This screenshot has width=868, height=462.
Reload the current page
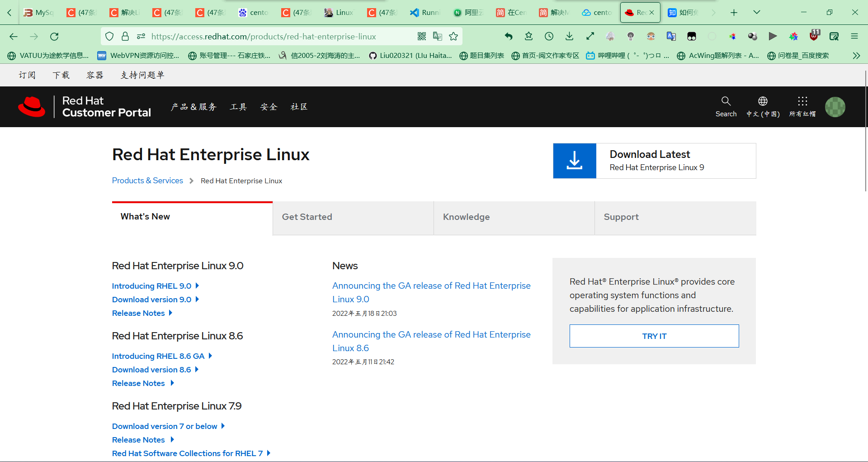click(54, 37)
